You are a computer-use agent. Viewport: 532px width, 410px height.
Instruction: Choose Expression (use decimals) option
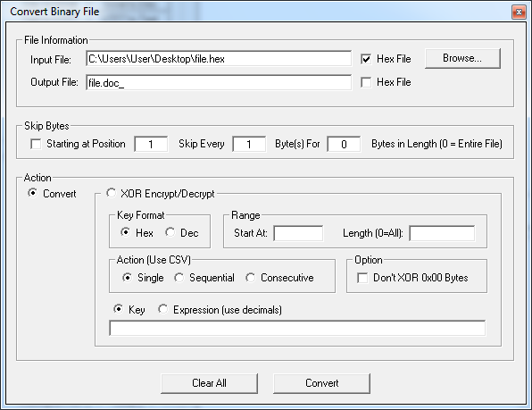[x=162, y=309]
